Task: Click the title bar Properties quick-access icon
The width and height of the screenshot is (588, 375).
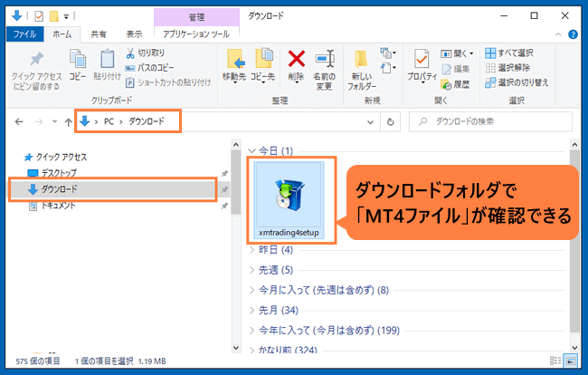Action: pos(39,16)
